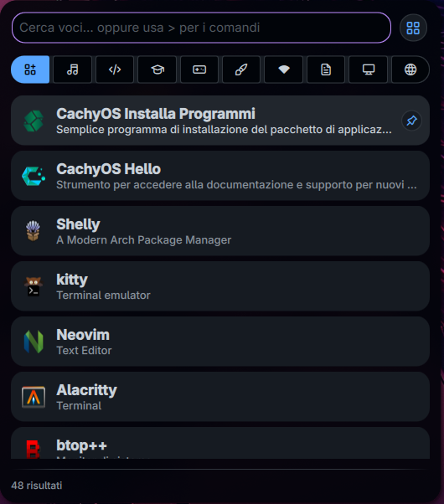Open the office document category

[326, 69]
